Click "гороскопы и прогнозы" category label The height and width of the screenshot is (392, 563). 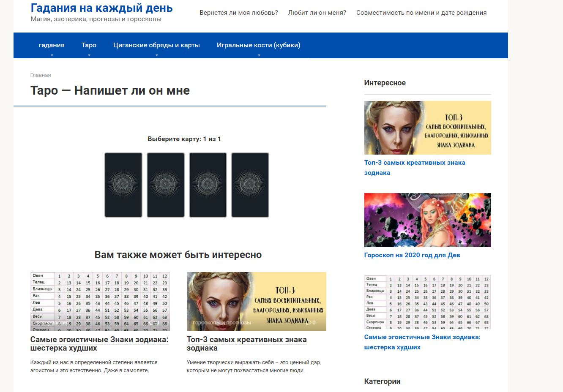pyautogui.click(x=222, y=323)
